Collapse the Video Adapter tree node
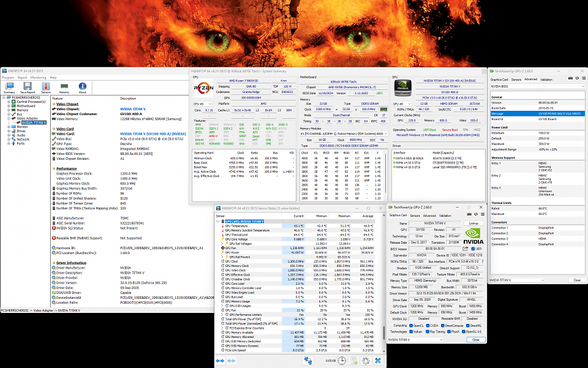 click(9, 118)
